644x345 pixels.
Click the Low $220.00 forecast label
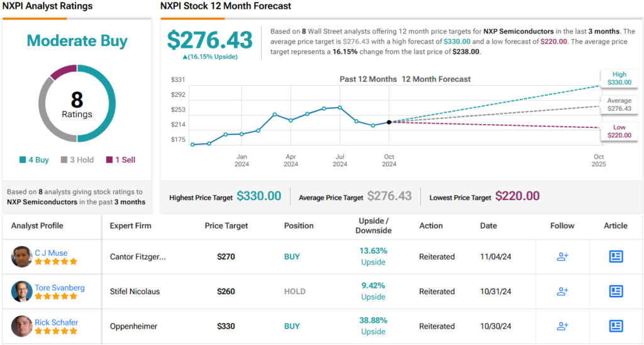point(619,131)
